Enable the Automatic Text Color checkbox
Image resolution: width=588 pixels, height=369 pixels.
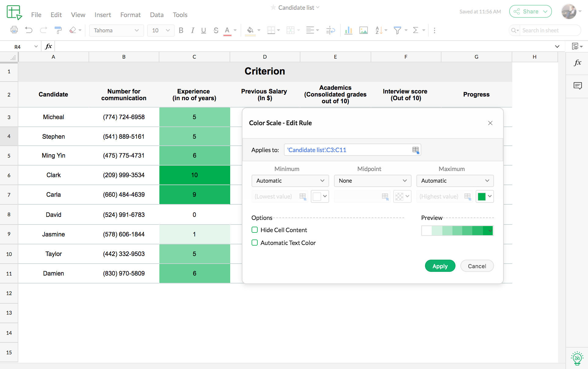click(254, 242)
